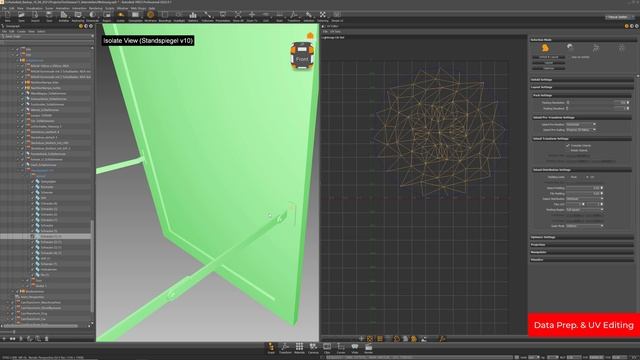The width and height of the screenshot is (640, 360).
Task: Select the orange highlighted UV selection mode icon
Action: click(x=545, y=48)
